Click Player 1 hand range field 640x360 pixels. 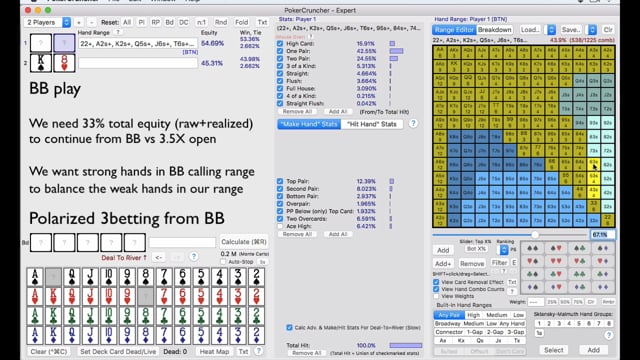138,44
